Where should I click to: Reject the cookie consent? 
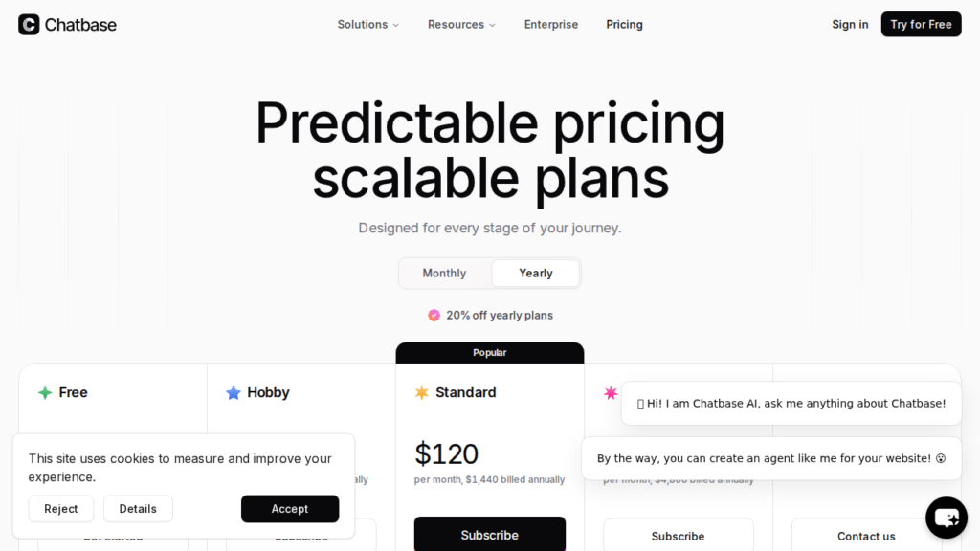pyautogui.click(x=61, y=509)
